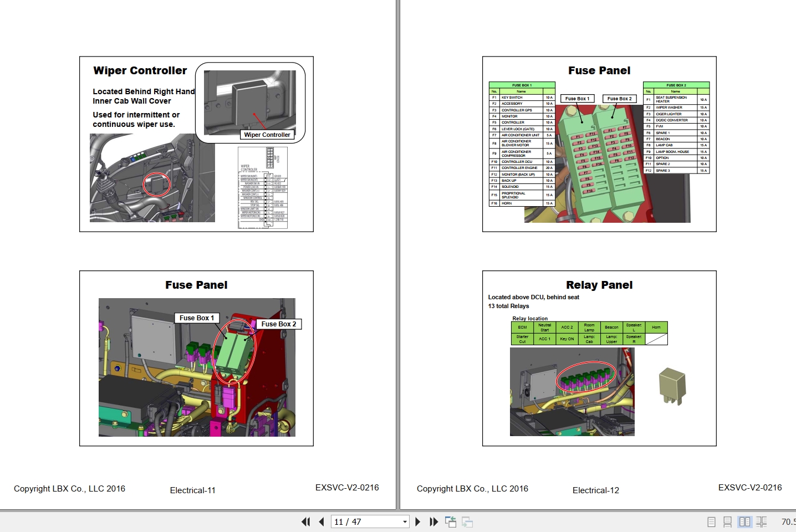
Task: Toggle the facing pages layout
Action: [x=744, y=521]
